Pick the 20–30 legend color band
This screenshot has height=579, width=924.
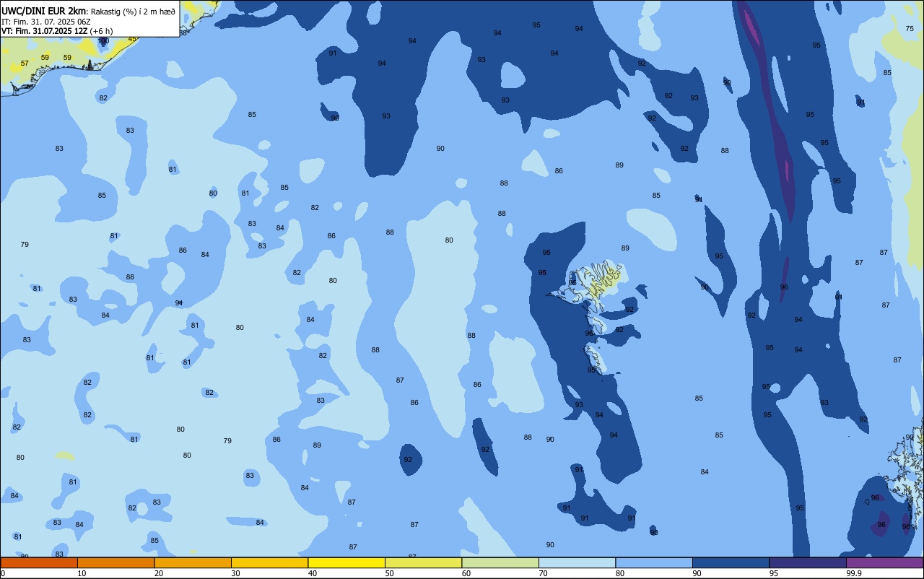(x=193, y=562)
